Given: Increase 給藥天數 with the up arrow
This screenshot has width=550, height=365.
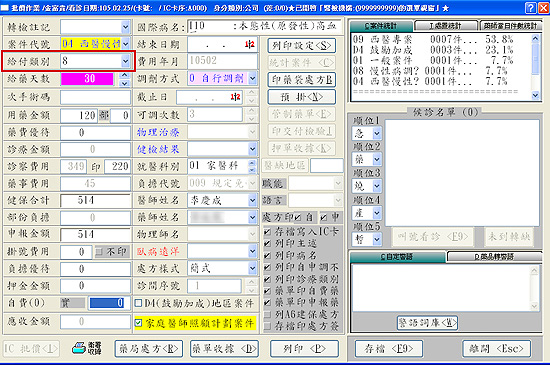Looking at the screenshot, I should [125, 75].
